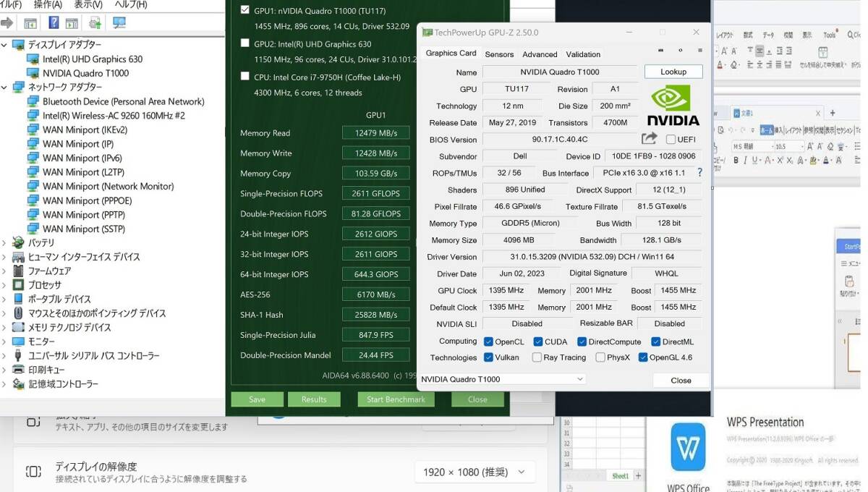868x492 pixels.
Task: Click the Results button in AIDA64
Action: pyautogui.click(x=314, y=399)
